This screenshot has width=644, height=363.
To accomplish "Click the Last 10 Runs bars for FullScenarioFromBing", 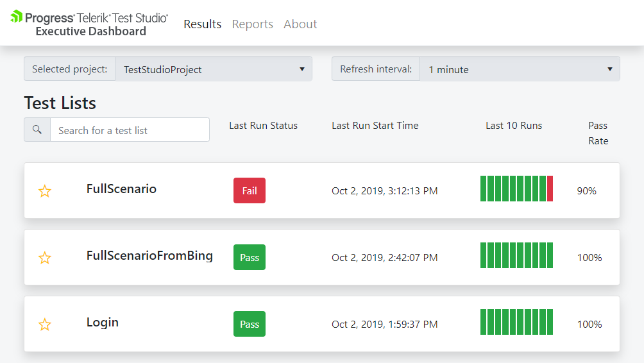I will click(x=517, y=255).
